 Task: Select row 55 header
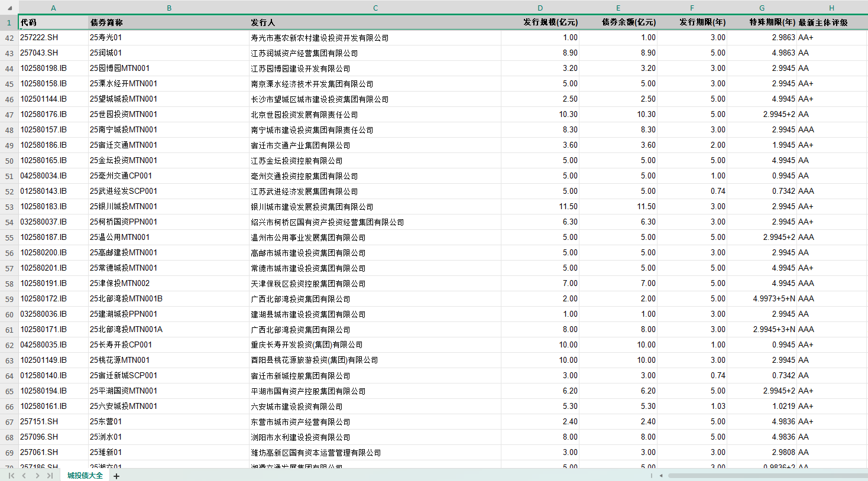point(9,238)
